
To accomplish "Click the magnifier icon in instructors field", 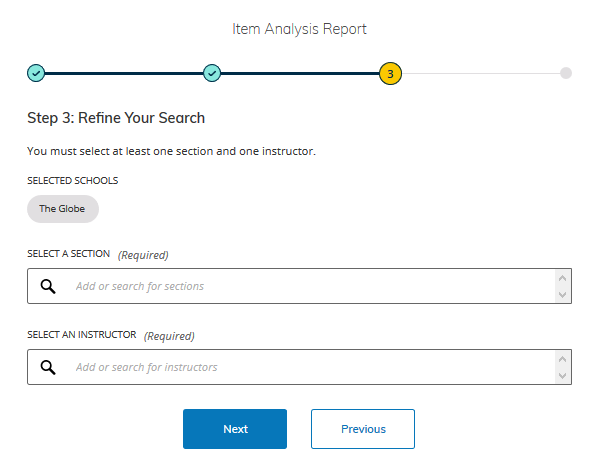I will point(48,367).
